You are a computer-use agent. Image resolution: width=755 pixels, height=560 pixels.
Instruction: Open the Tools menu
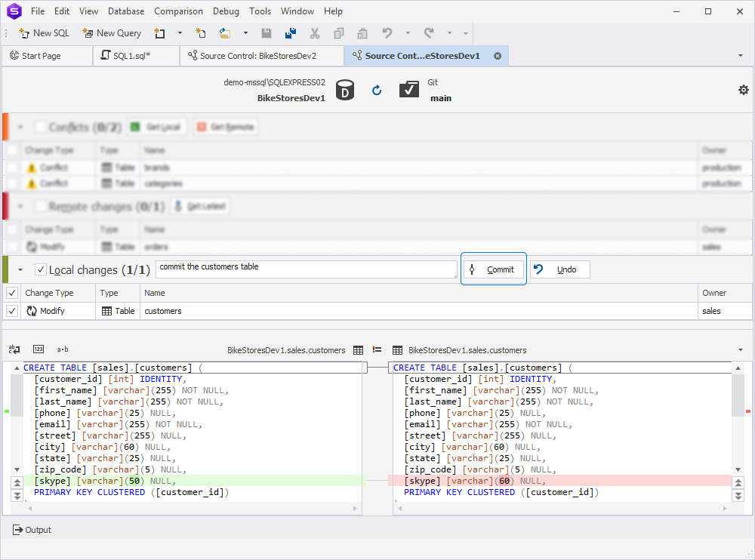(260, 11)
